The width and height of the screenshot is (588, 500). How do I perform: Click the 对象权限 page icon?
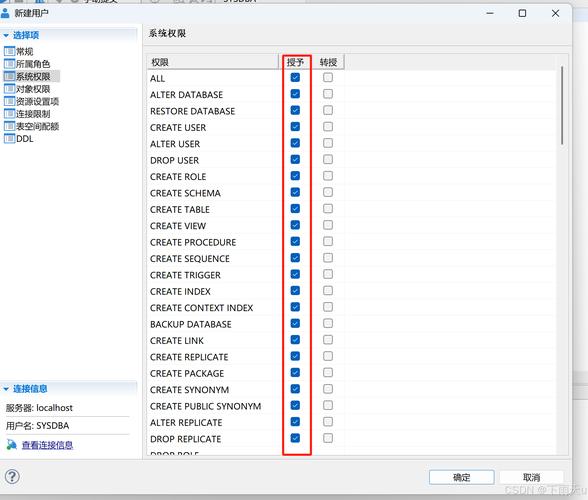pos(9,89)
